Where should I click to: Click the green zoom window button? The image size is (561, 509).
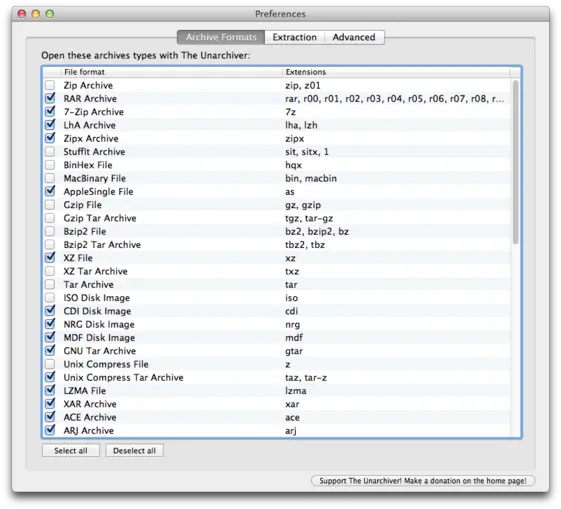click(x=50, y=14)
